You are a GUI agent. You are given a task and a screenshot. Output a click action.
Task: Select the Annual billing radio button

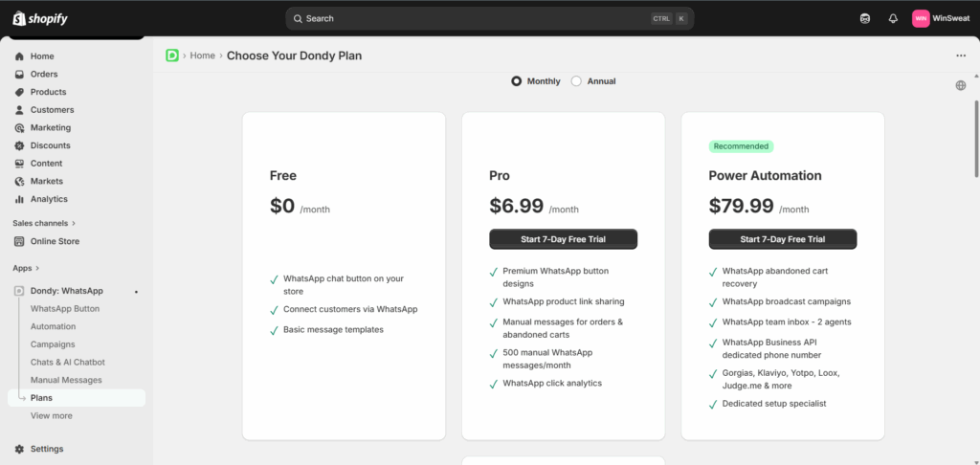[576, 81]
